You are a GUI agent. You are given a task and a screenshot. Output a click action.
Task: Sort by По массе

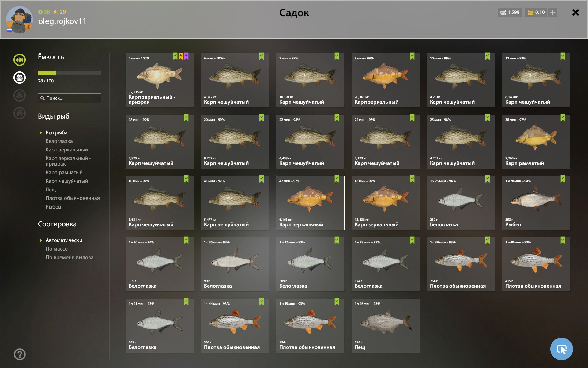(56, 249)
